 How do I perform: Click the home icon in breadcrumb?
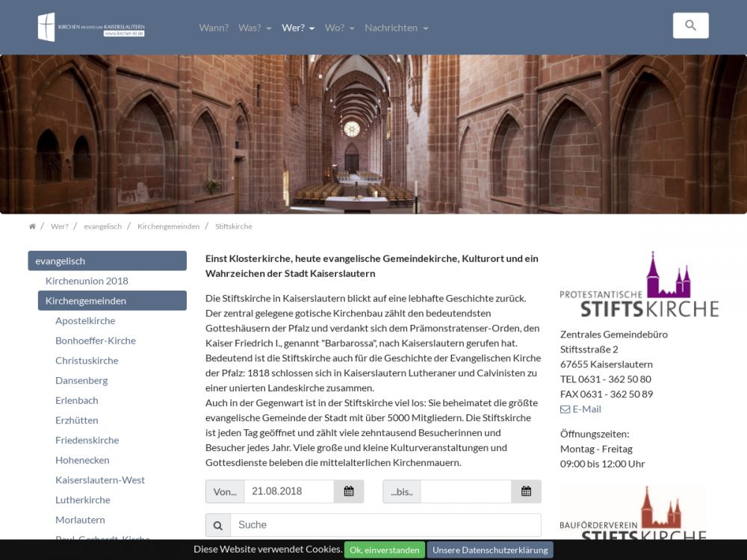32,226
